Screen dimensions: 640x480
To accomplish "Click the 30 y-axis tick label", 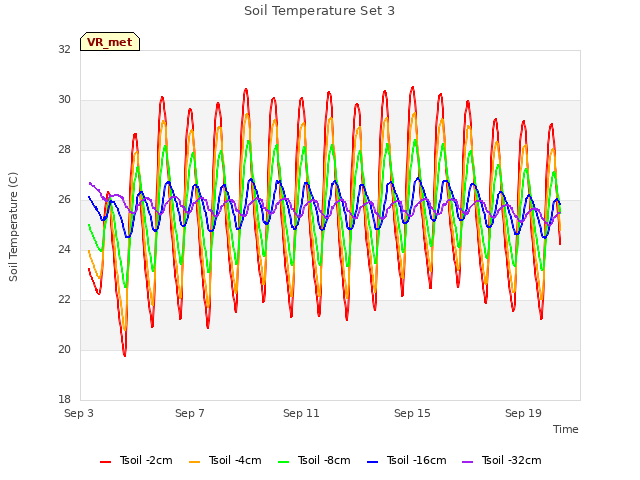I will pos(64,100).
